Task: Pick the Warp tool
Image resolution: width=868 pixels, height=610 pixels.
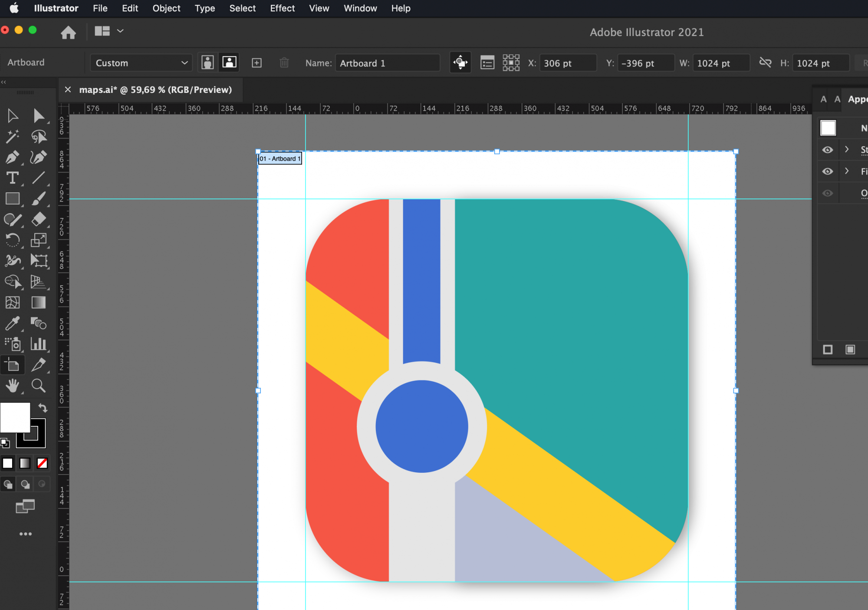Action: pos(13,261)
